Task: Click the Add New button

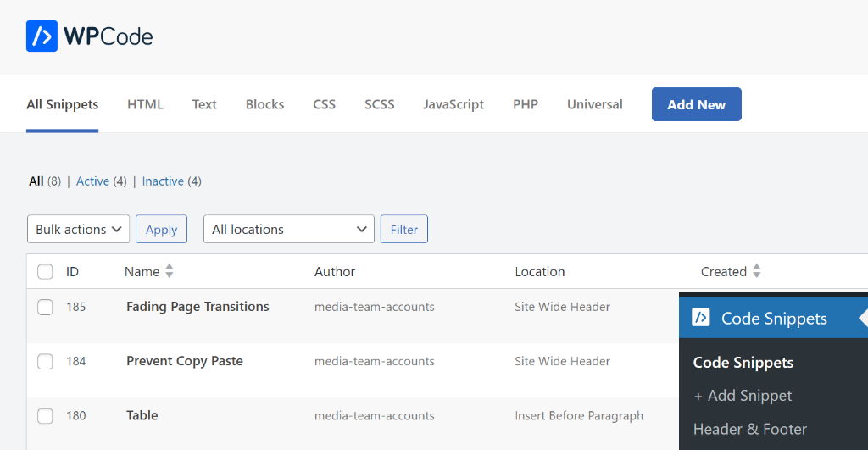Action: [x=697, y=104]
